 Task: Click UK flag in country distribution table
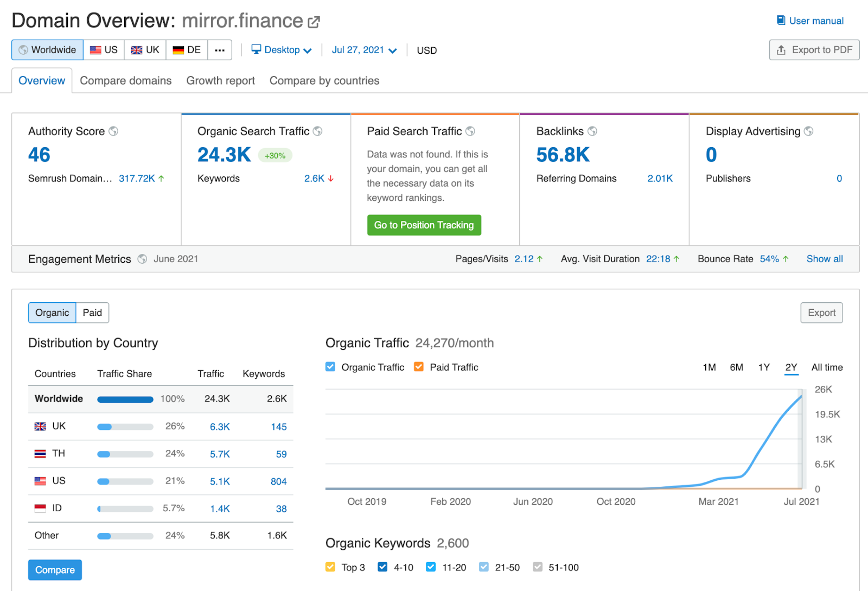tap(40, 427)
